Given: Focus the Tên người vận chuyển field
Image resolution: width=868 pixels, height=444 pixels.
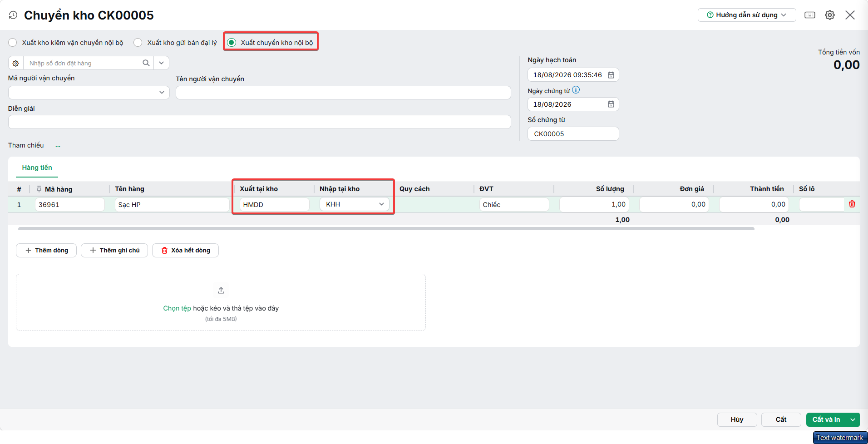Looking at the screenshot, I should point(343,93).
